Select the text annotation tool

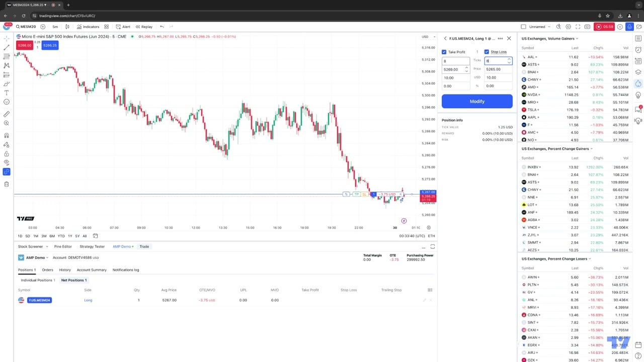[7, 93]
